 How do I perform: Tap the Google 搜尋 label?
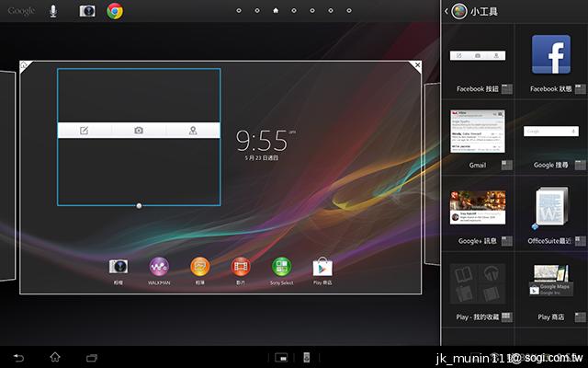[x=551, y=165]
